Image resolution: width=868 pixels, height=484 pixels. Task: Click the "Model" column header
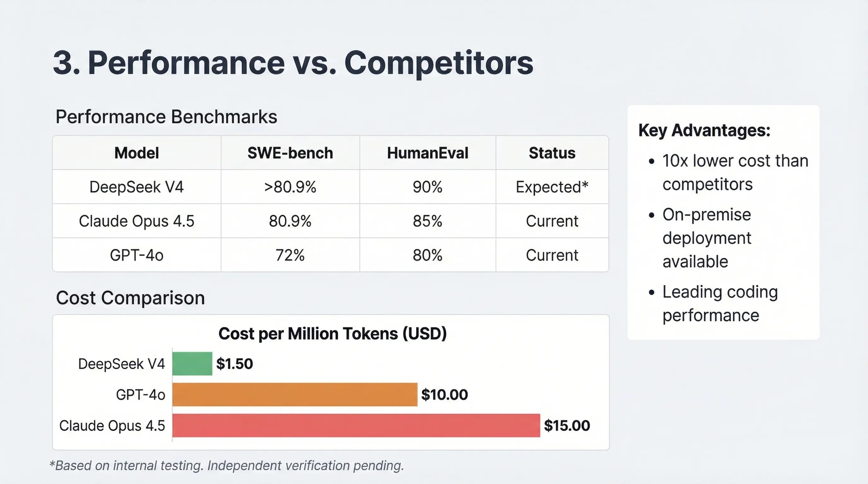point(137,153)
